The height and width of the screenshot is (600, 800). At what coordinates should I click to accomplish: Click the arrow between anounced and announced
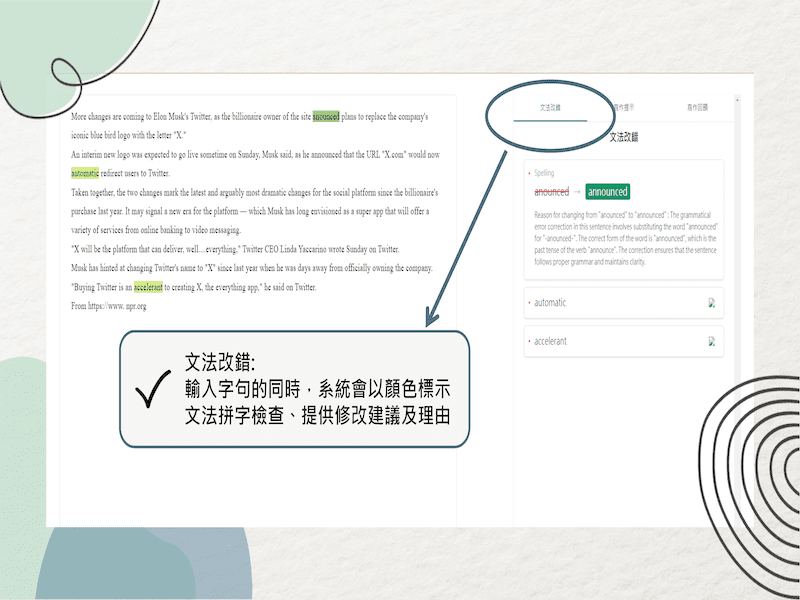coord(578,192)
